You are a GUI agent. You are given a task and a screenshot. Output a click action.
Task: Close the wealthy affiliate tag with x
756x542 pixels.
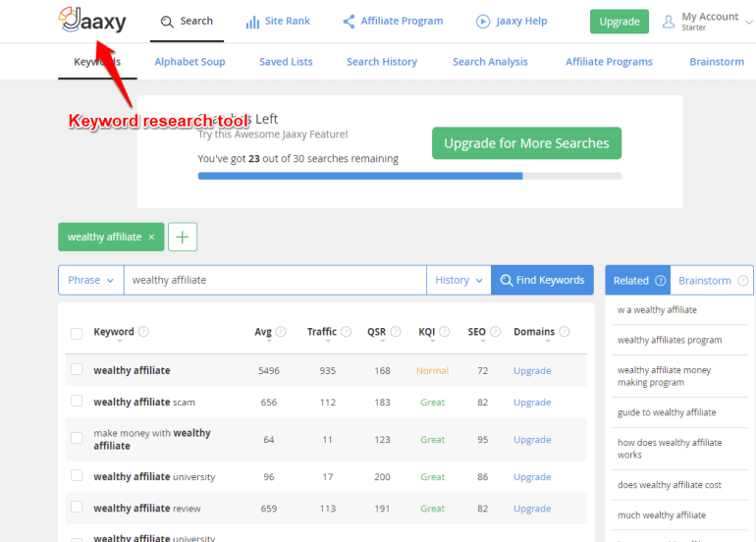[151, 237]
